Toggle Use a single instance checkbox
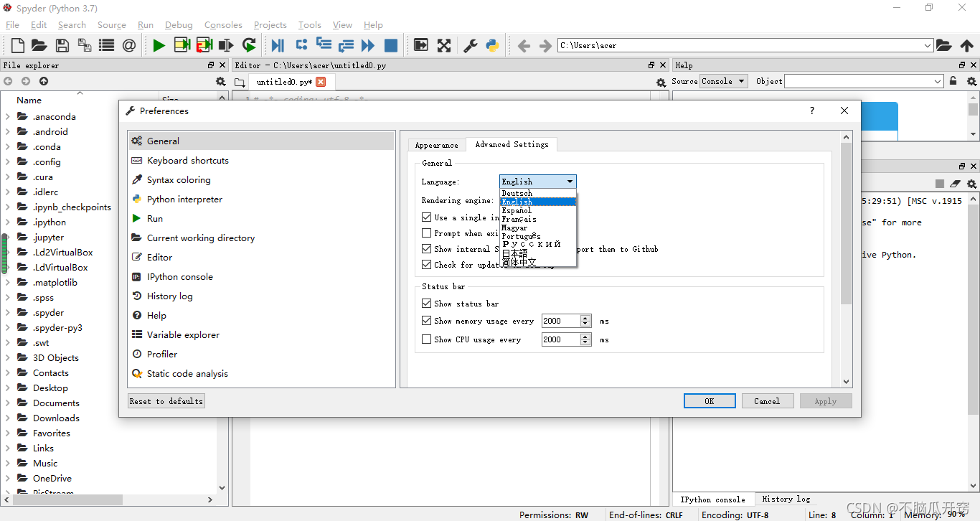Viewport: 980px width, 521px height. (427, 217)
